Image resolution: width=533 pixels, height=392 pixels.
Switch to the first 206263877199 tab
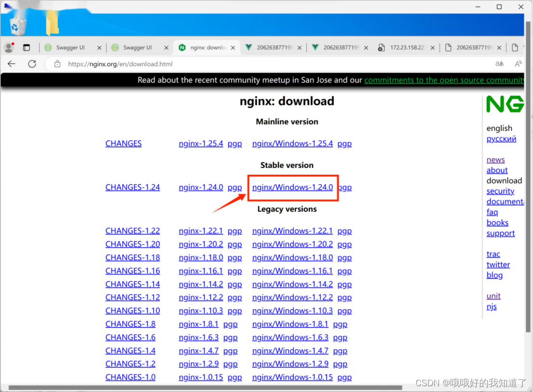click(274, 48)
